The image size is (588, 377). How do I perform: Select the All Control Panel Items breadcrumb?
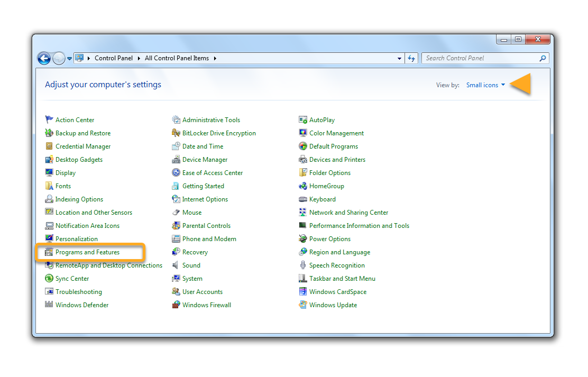[177, 58]
